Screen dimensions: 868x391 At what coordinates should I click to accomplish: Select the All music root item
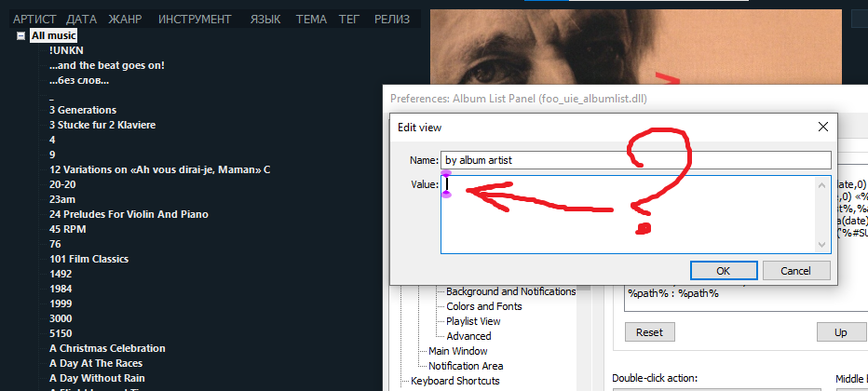[x=54, y=36]
